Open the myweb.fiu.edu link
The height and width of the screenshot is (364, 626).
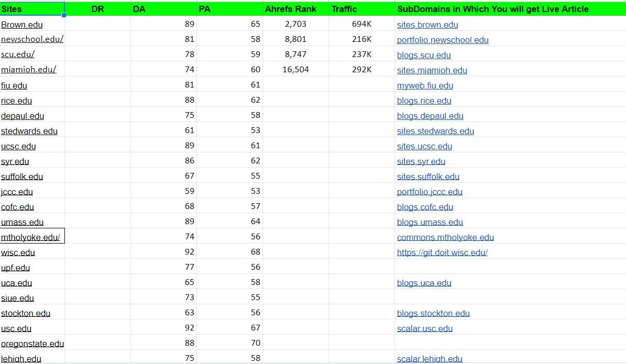pos(425,85)
